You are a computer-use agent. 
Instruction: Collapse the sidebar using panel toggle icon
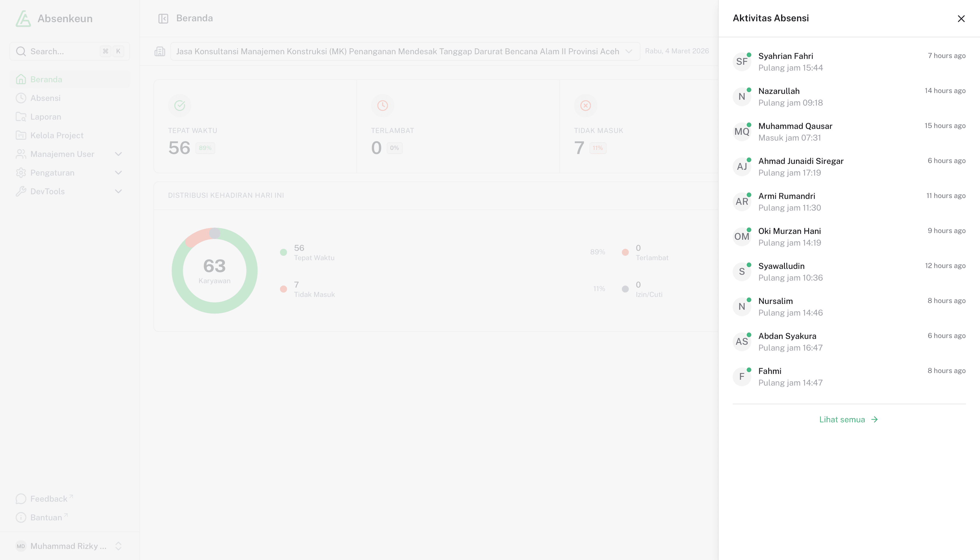pyautogui.click(x=163, y=18)
